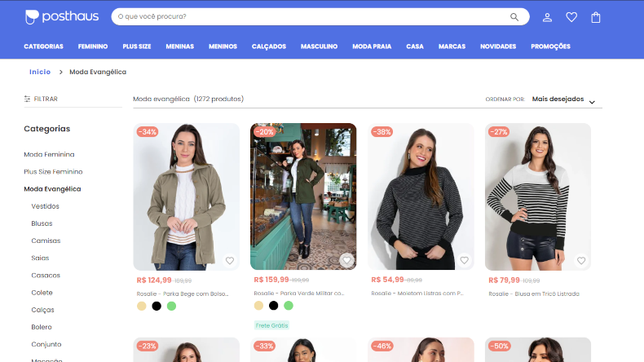Select beige swatch for Parka Verde Militar
644x362 pixels.
pos(258,306)
